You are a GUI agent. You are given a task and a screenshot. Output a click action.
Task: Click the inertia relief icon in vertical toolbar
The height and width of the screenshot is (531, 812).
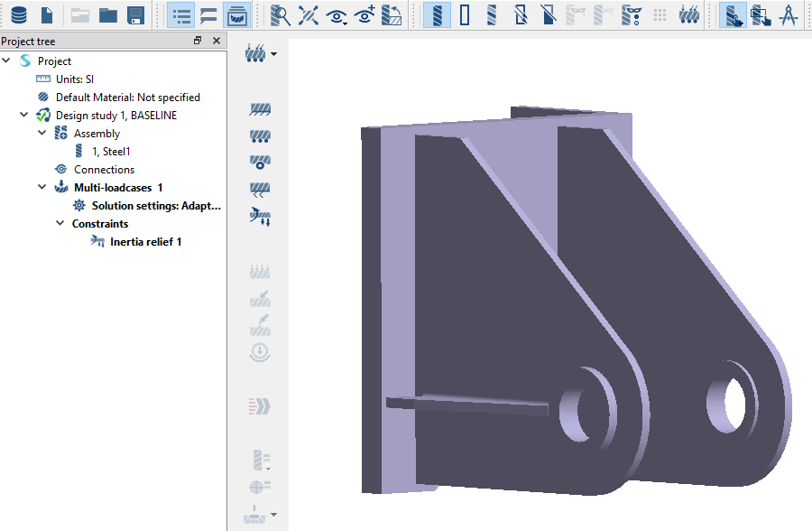(261, 217)
